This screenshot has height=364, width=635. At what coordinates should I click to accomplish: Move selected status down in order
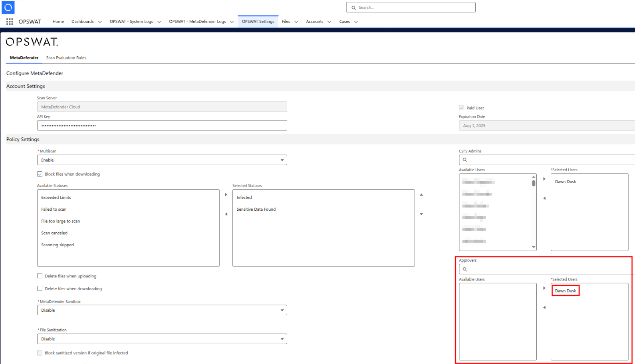tap(421, 214)
